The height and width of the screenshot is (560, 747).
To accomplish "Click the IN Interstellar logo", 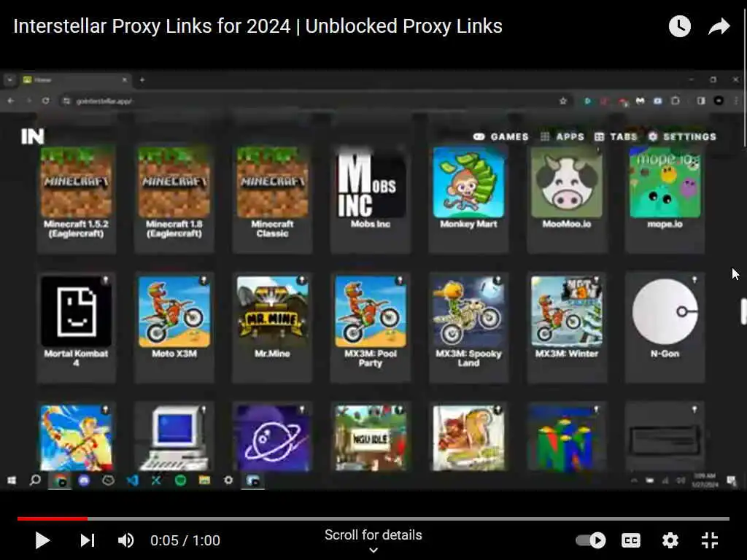I will [32, 136].
